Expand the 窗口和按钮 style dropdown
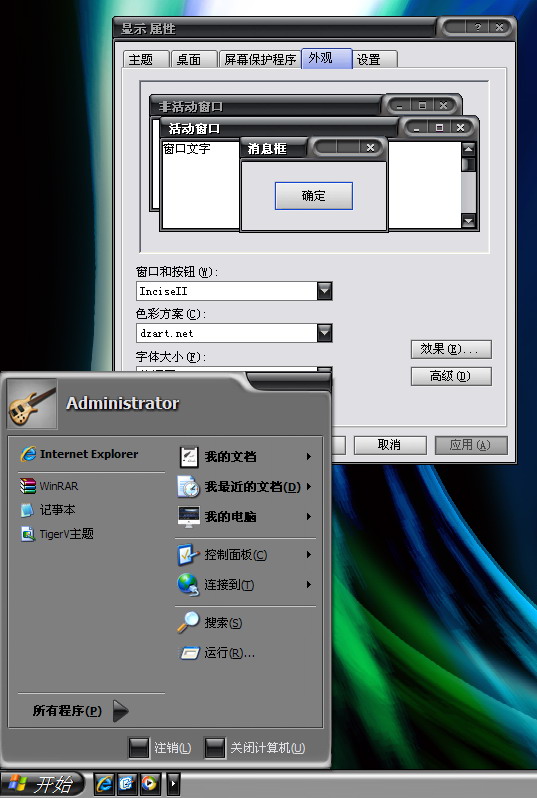 (x=324, y=291)
